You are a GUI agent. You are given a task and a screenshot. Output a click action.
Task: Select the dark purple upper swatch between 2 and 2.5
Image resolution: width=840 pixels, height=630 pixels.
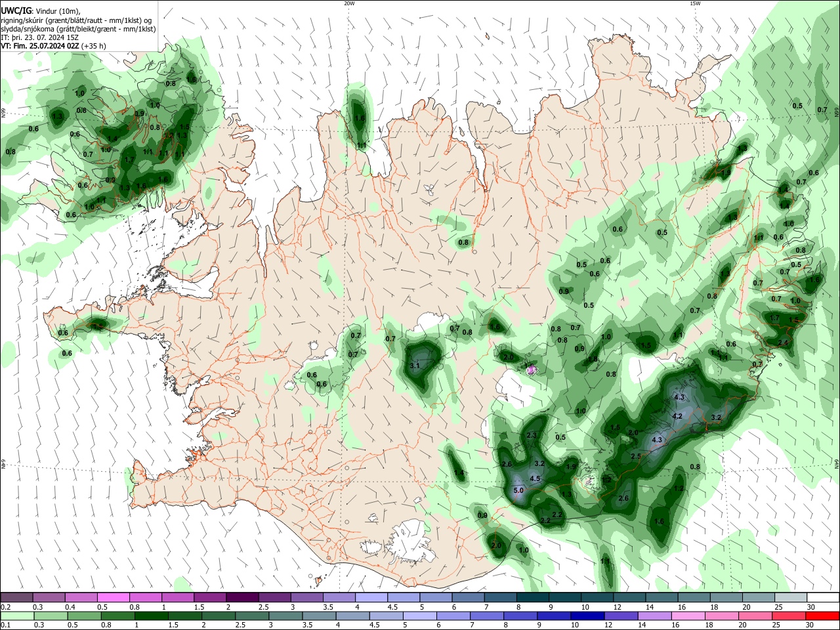click(x=241, y=597)
